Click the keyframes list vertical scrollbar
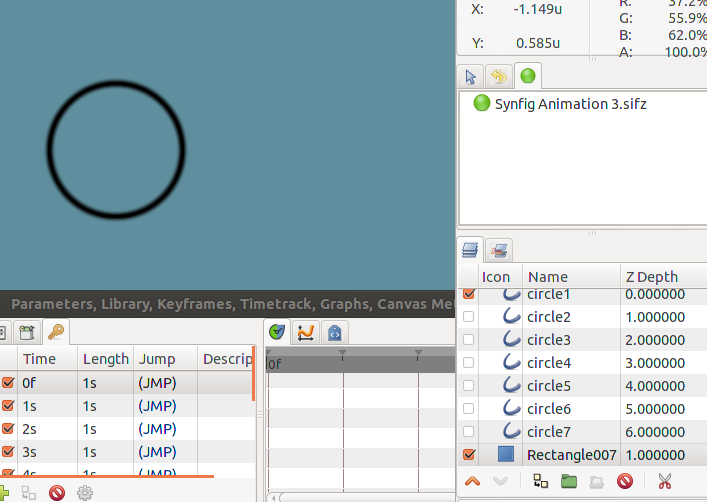This screenshot has height=502, width=707. tap(253, 373)
